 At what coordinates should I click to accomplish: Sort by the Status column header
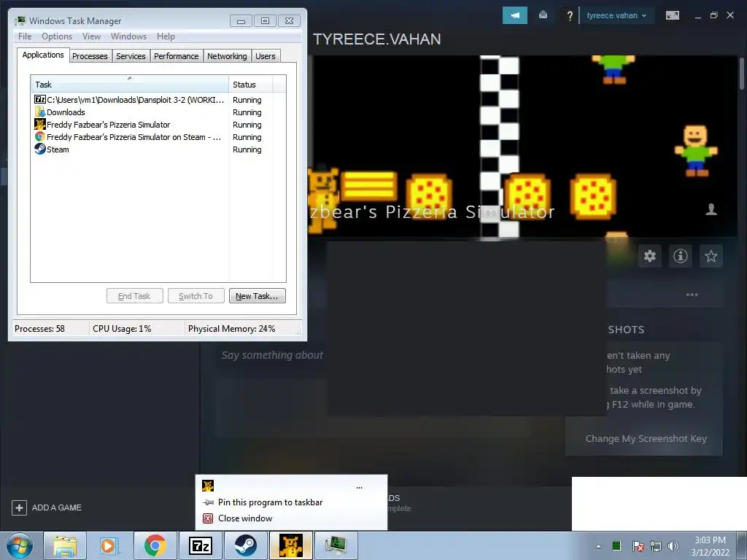pos(251,85)
